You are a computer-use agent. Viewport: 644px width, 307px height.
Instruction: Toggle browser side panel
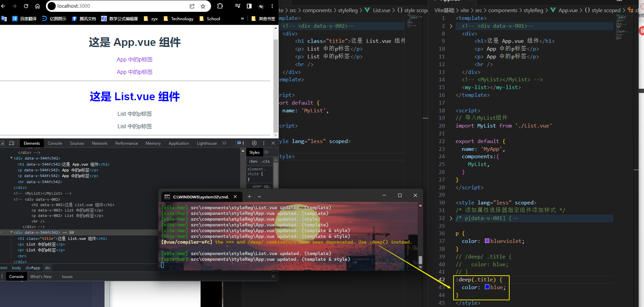[249, 6]
